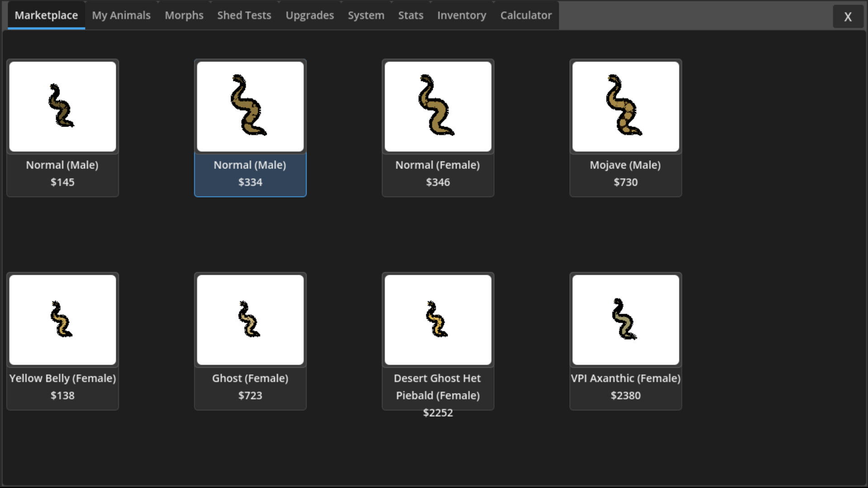The height and width of the screenshot is (488, 868).
Task: Choose the Yellow Belly (Female) snake image
Action: pos(62,320)
